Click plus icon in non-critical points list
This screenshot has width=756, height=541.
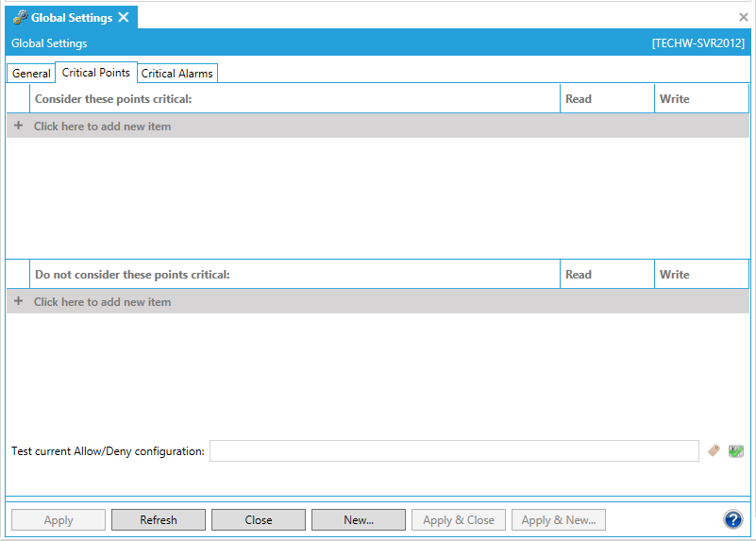pyautogui.click(x=18, y=301)
